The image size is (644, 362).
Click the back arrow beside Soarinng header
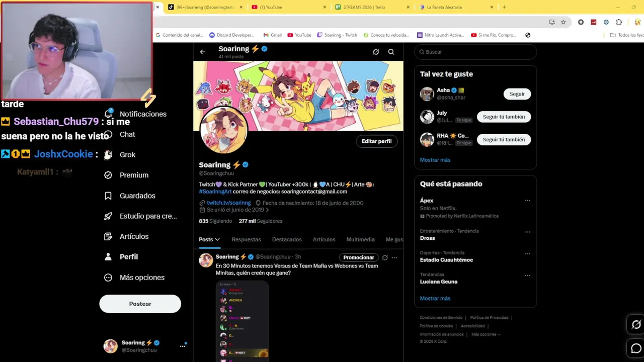(x=202, y=52)
